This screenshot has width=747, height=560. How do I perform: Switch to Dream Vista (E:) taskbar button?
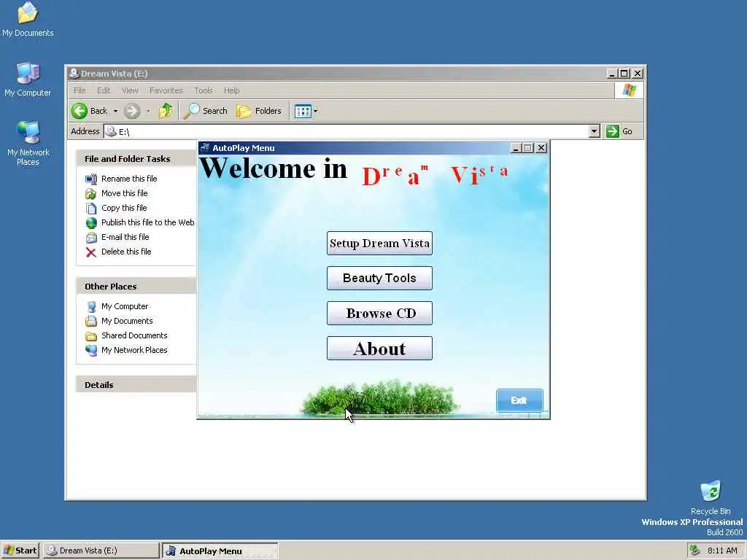pos(101,551)
